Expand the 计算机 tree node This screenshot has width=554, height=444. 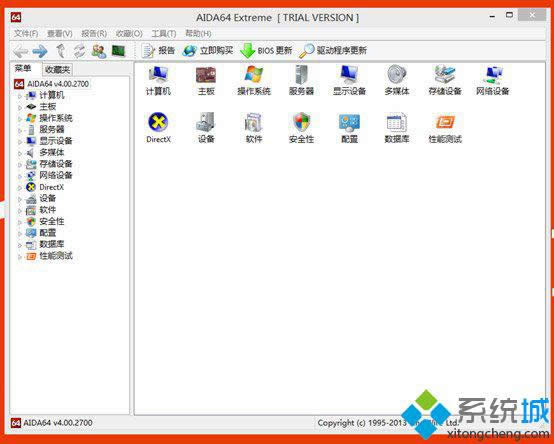pos(20,96)
